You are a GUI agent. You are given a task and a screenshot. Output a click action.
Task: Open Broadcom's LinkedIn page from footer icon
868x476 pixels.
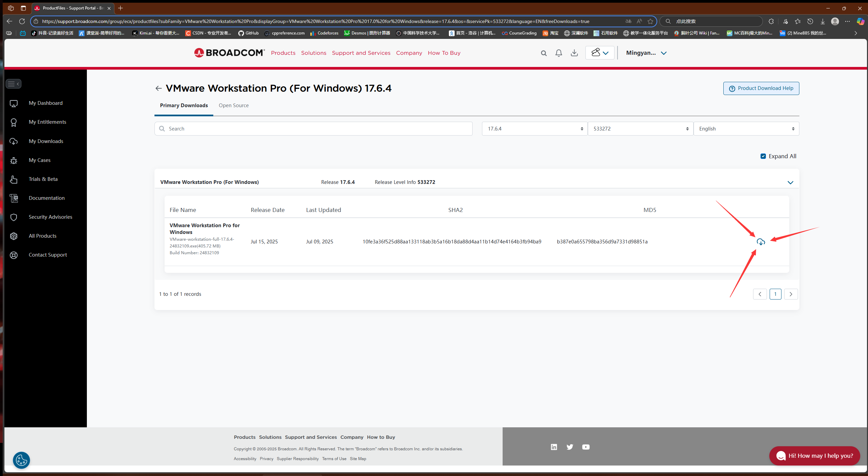[x=554, y=447]
